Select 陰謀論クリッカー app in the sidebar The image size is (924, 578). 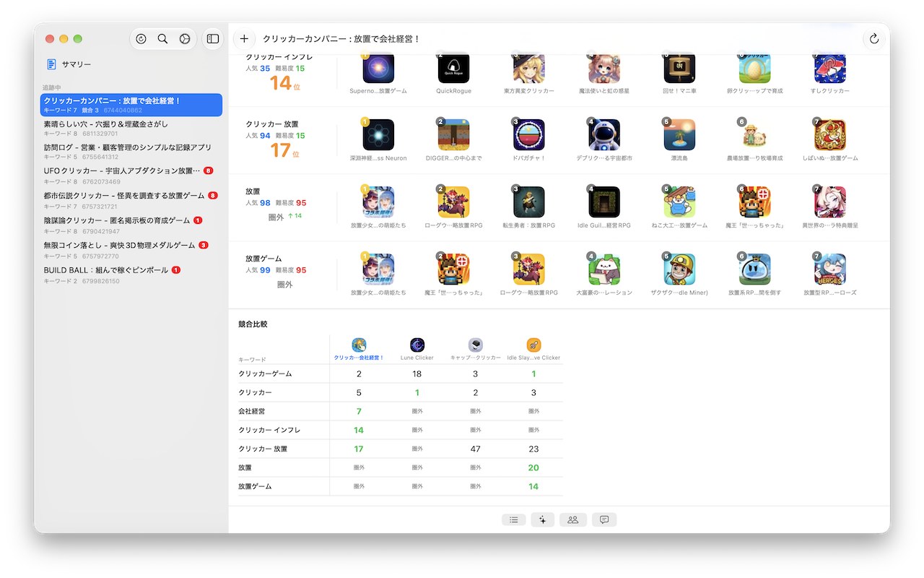coord(131,224)
